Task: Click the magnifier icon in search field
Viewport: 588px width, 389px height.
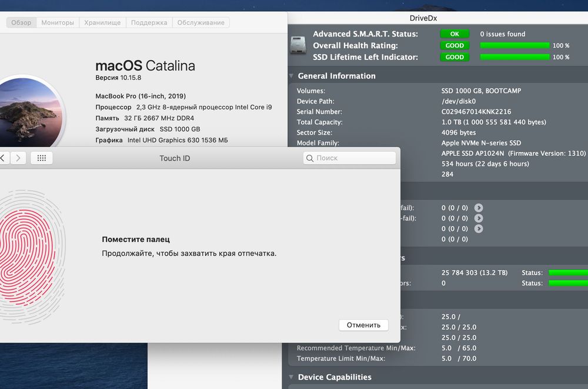Action: click(x=310, y=158)
